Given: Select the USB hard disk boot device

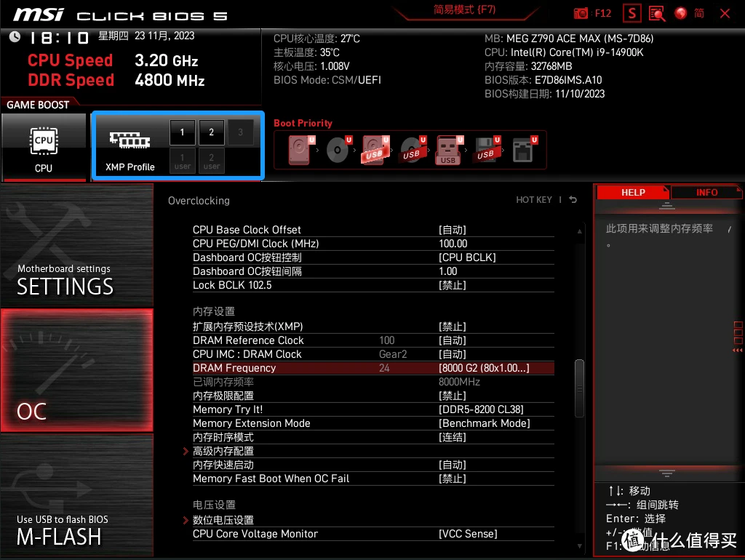Looking at the screenshot, I should 375,150.
